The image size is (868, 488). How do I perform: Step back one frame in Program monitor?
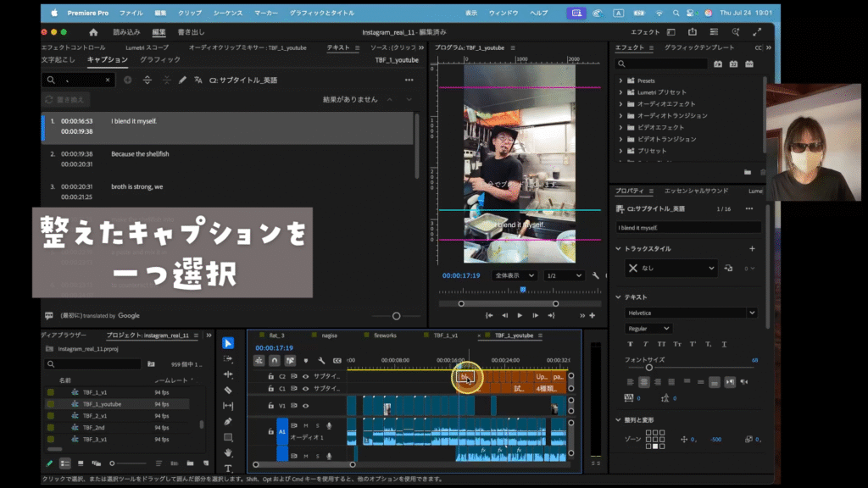pos(504,315)
